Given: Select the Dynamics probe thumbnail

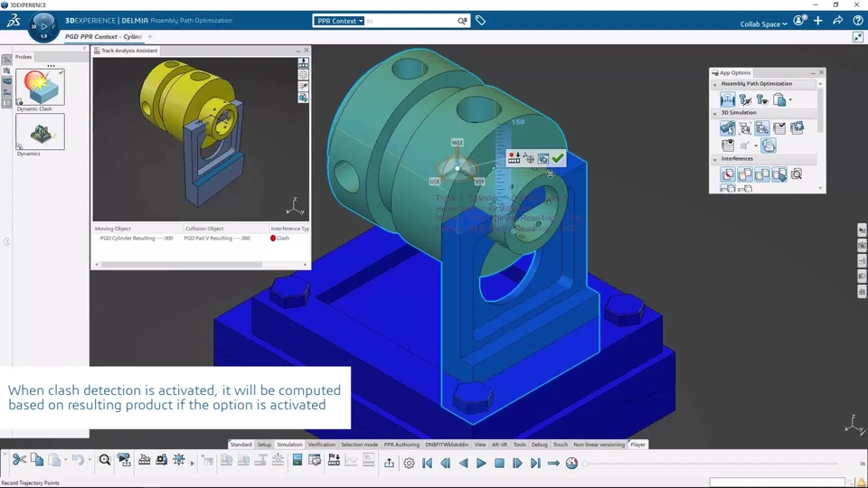Looking at the screenshot, I should [x=40, y=132].
